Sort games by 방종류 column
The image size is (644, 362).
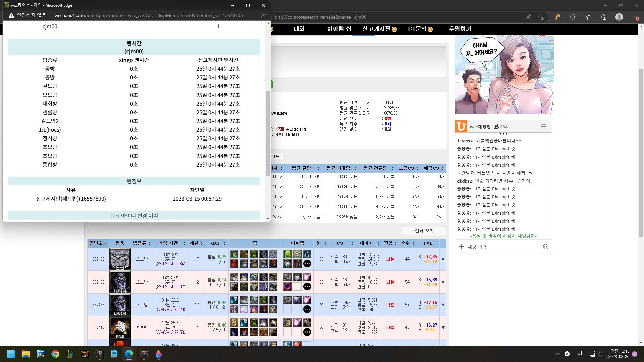[x=142, y=243]
